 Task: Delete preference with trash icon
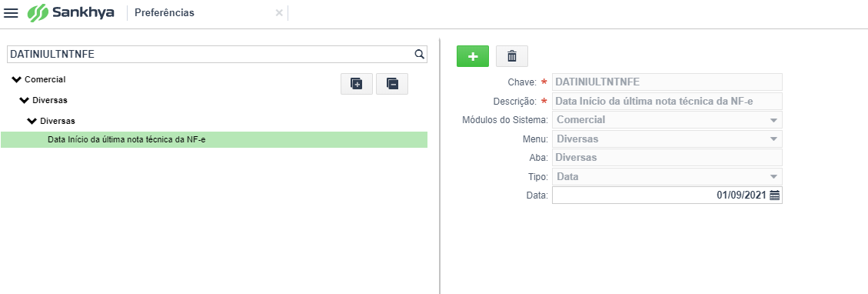(512, 56)
